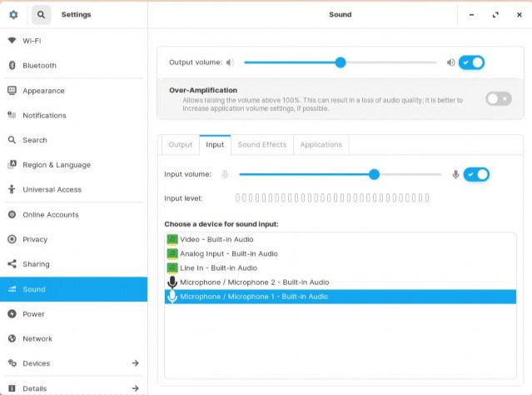532x395 pixels.
Task: Enable the Over-Amplification switch
Action: 498,98
